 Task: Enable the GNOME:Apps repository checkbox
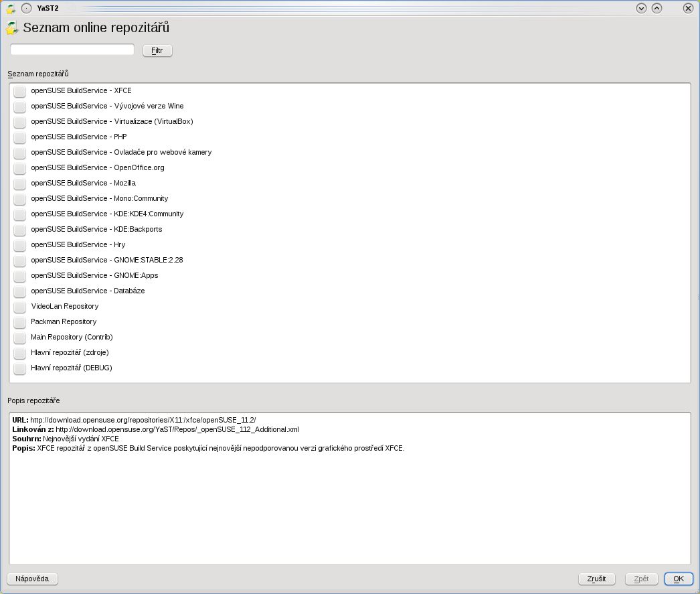pos(19,276)
